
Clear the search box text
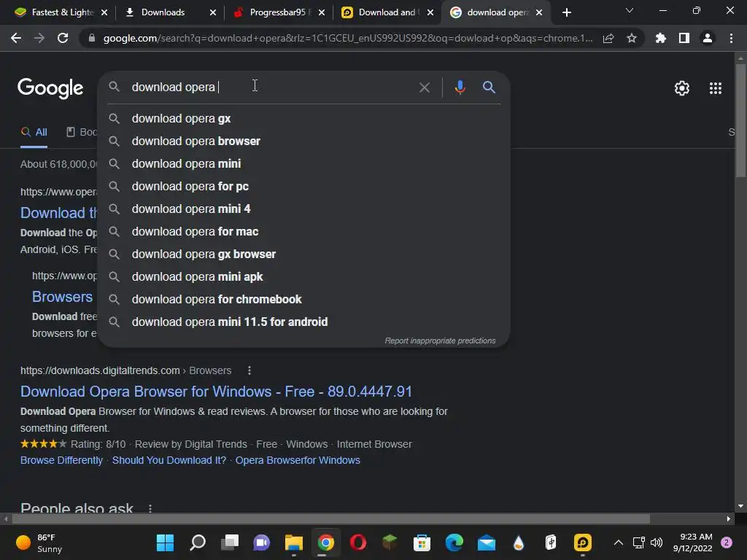click(424, 87)
